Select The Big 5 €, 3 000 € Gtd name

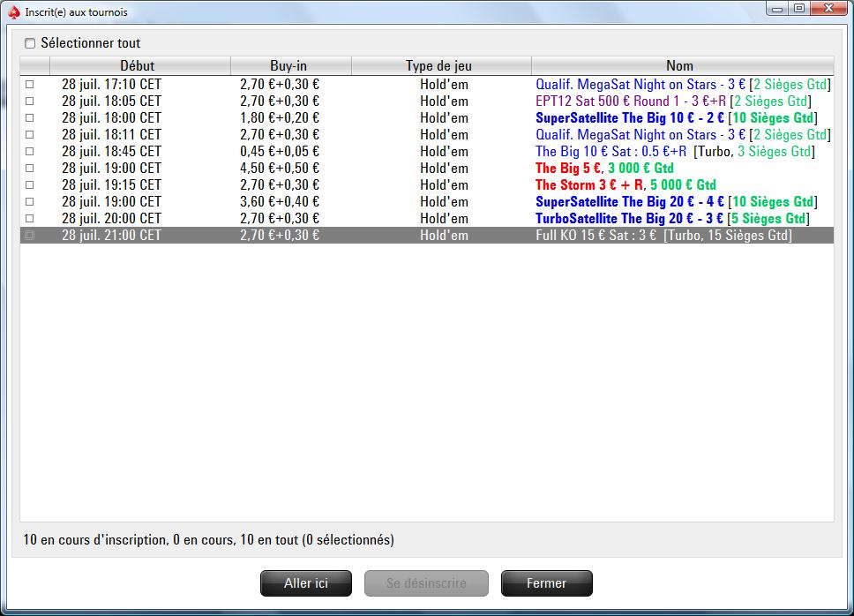[604, 169]
